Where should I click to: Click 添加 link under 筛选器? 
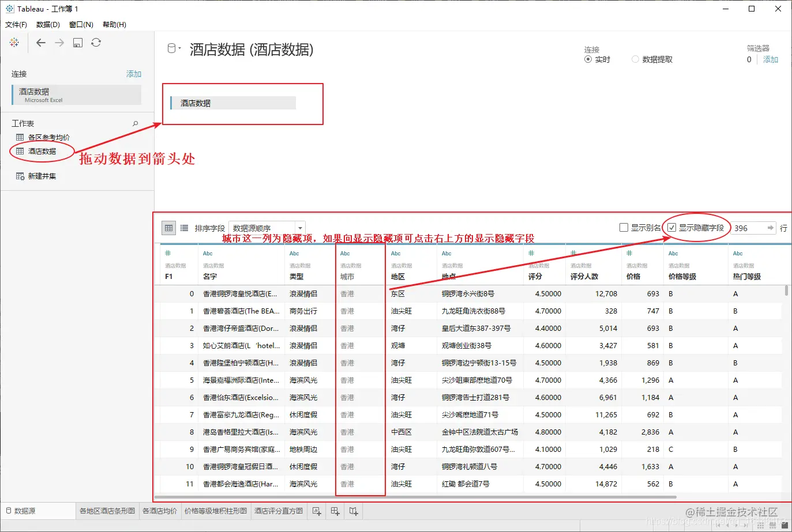tap(771, 59)
